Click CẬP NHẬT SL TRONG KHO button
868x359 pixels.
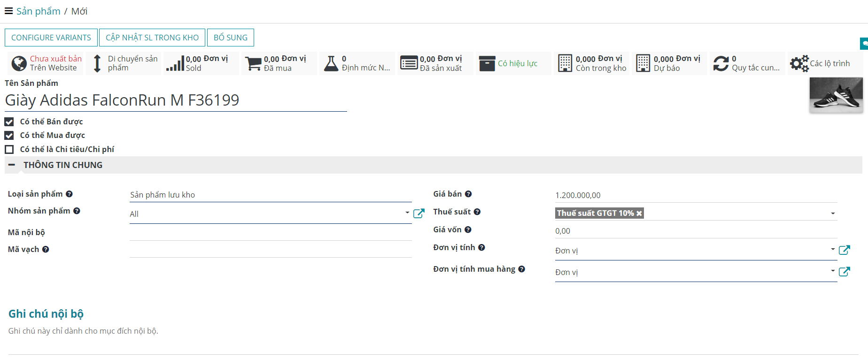tap(152, 38)
